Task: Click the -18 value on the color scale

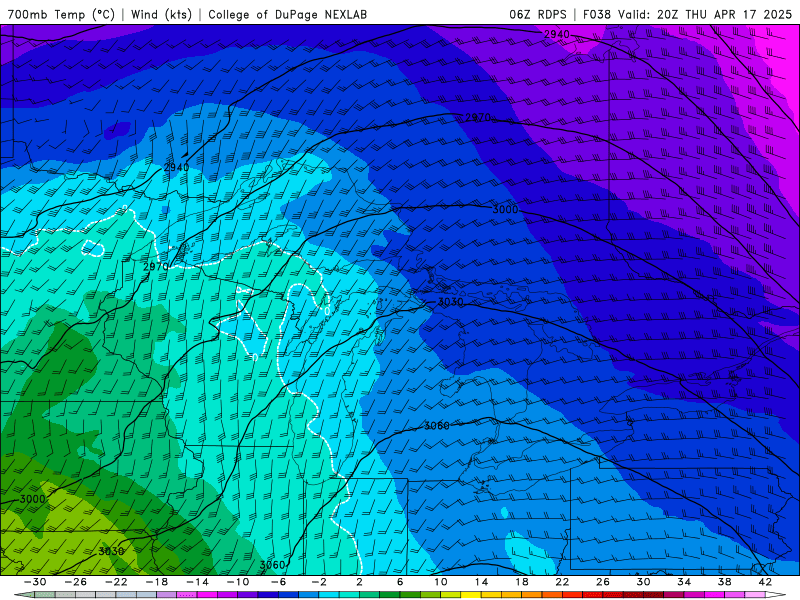Action: [x=157, y=582]
